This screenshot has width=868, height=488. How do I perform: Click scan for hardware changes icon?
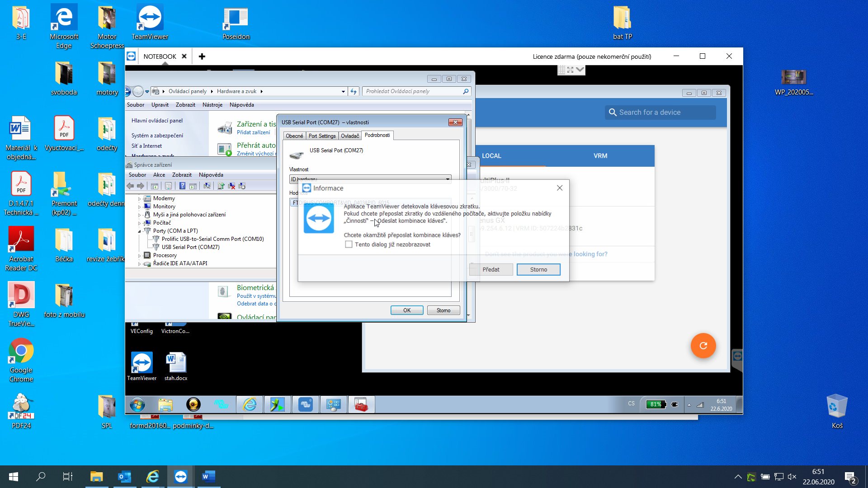coord(207,186)
